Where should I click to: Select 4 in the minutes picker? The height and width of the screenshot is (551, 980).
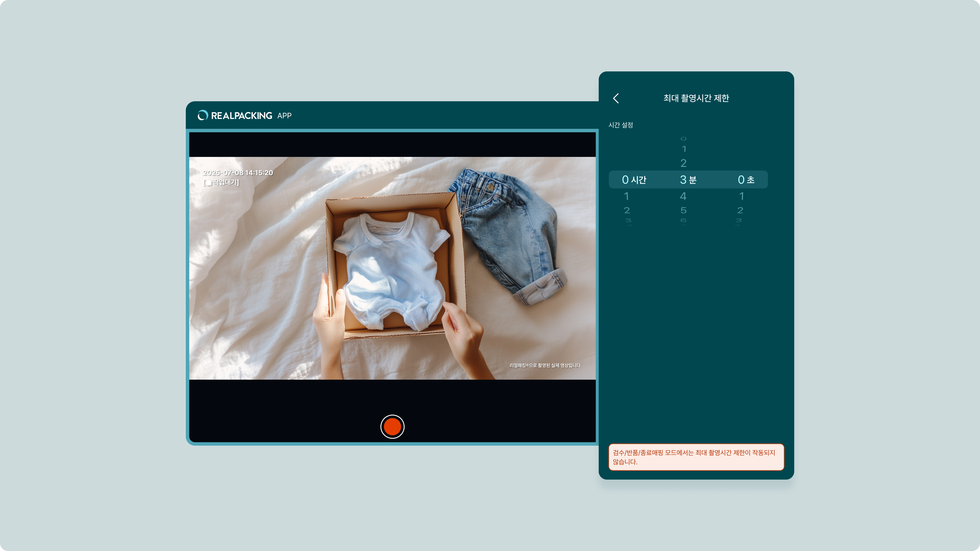coord(683,196)
